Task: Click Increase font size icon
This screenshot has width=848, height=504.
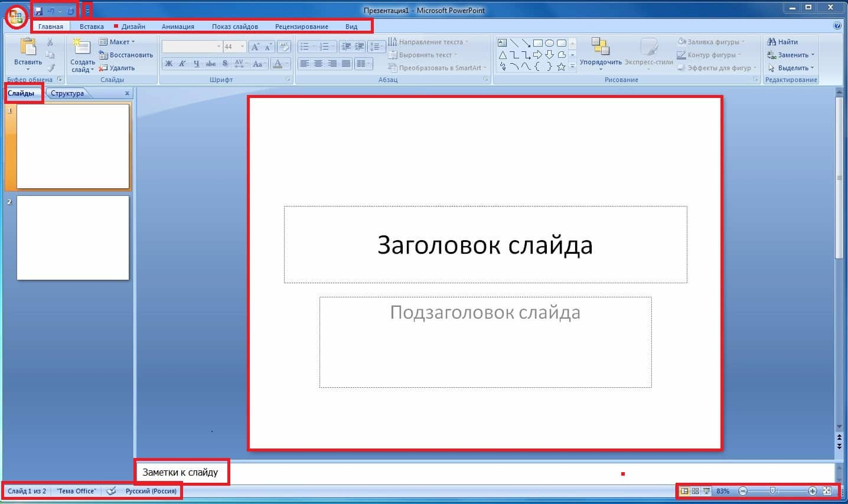Action: click(x=255, y=47)
